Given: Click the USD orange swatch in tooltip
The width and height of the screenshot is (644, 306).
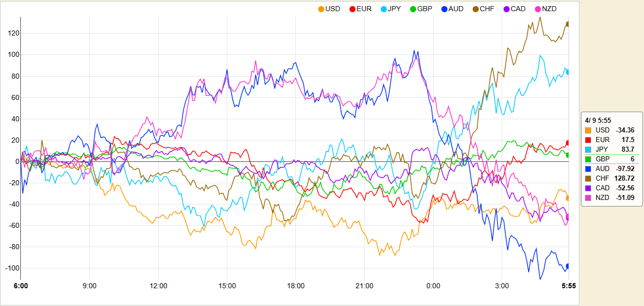Looking at the screenshot, I should [x=589, y=130].
